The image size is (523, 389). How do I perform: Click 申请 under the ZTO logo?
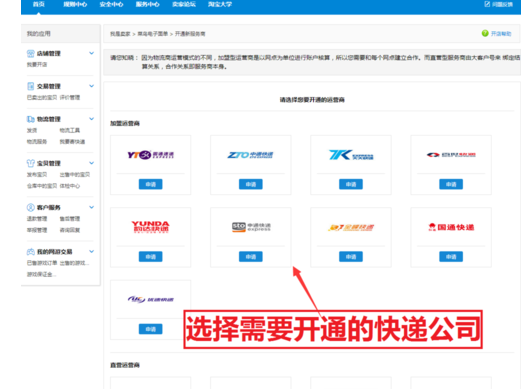coord(250,184)
